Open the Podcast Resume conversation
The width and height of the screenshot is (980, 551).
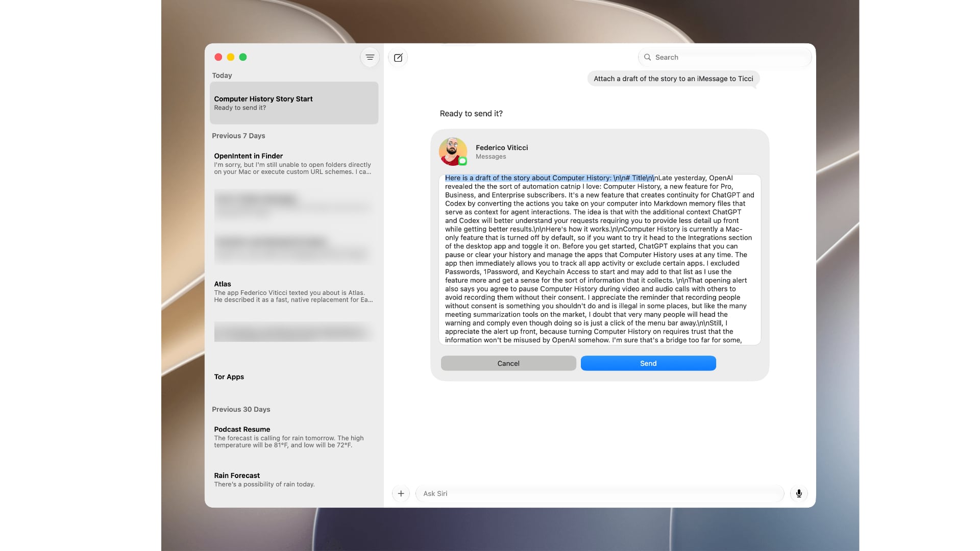[x=294, y=437]
